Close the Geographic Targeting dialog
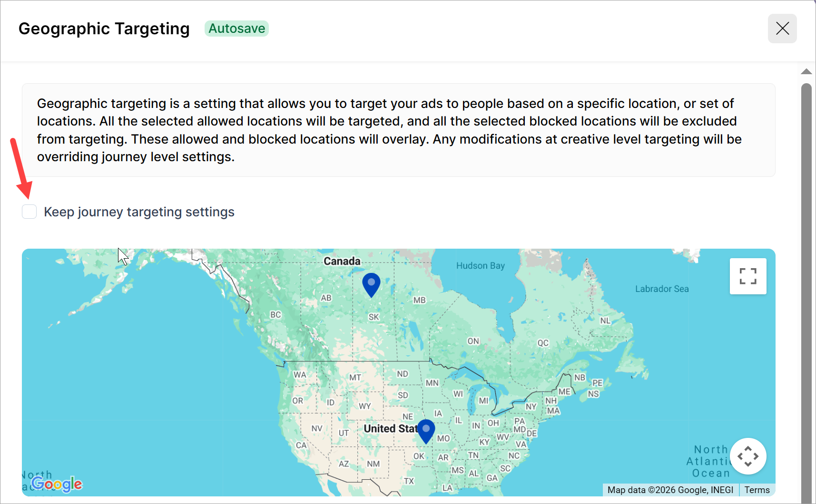 click(782, 29)
